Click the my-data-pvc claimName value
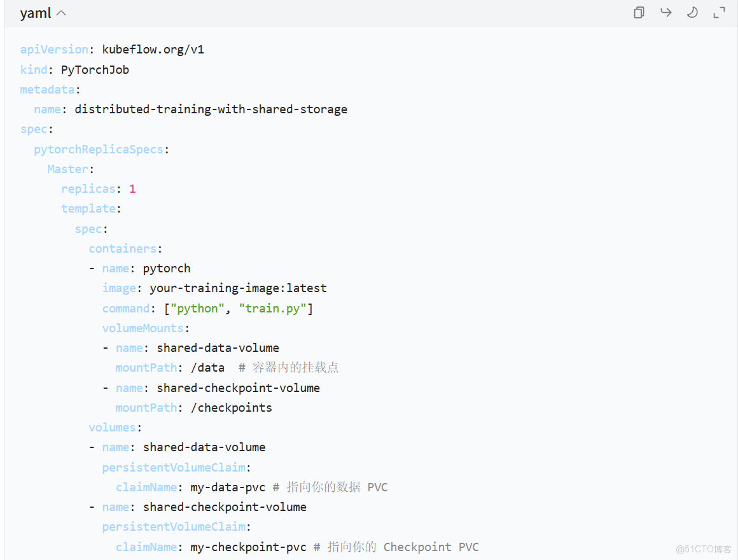The width and height of the screenshot is (738, 560). pos(228,487)
